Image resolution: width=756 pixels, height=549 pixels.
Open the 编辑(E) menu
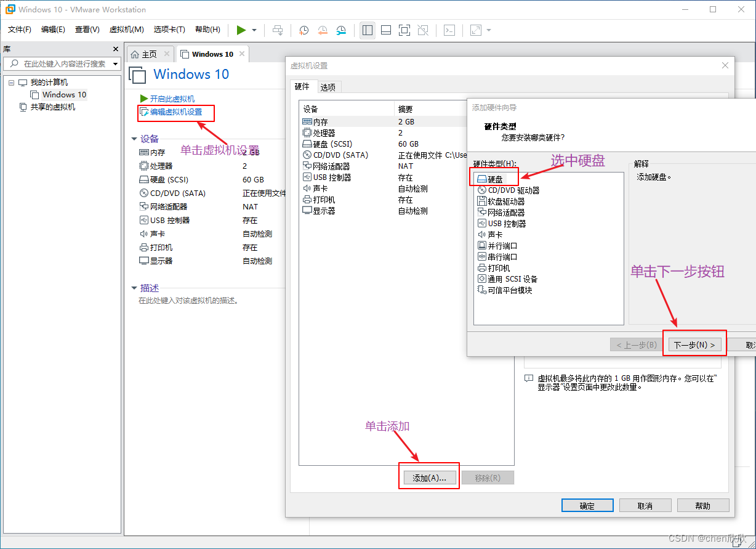click(x=53, y=30)
